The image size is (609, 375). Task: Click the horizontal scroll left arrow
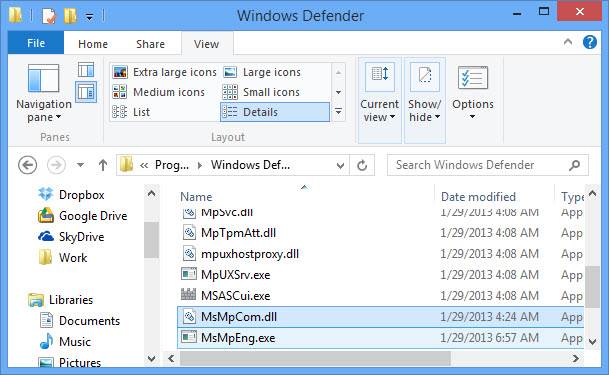pos(171,358)
